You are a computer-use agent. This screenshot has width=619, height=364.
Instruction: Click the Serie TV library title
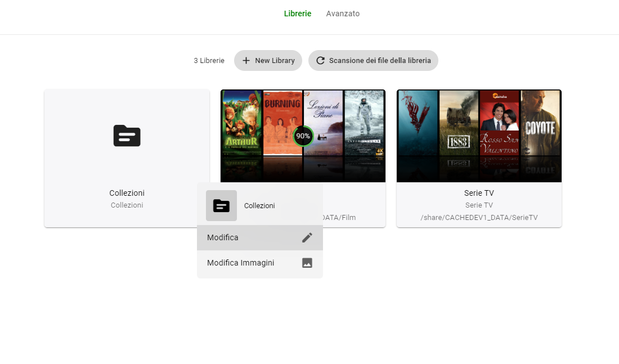pos(479,193)
